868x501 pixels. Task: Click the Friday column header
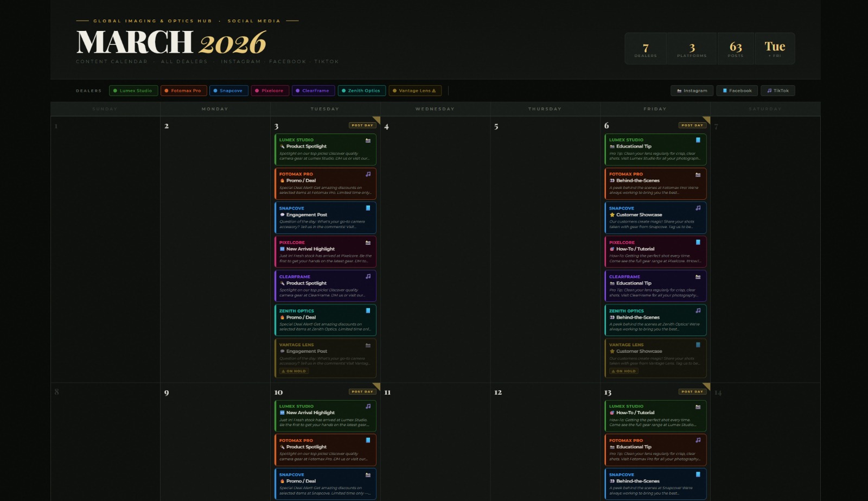pos(655,109)
